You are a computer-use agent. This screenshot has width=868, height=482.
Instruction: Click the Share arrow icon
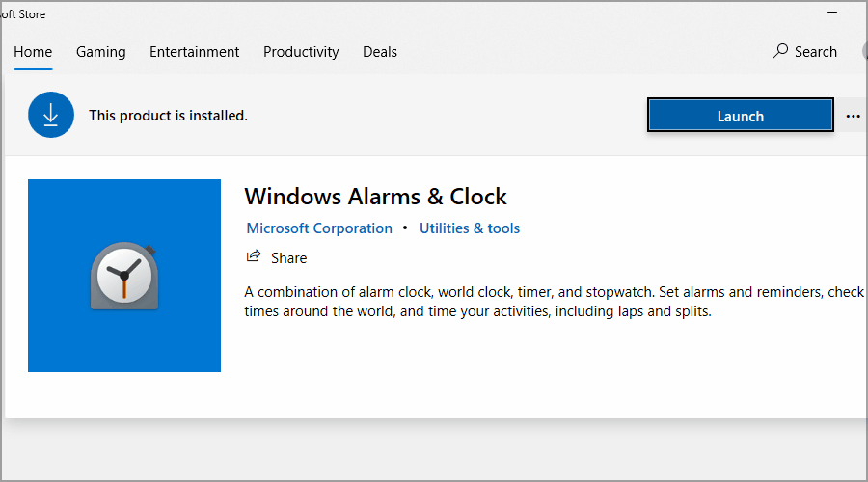[x=254, y=256]
